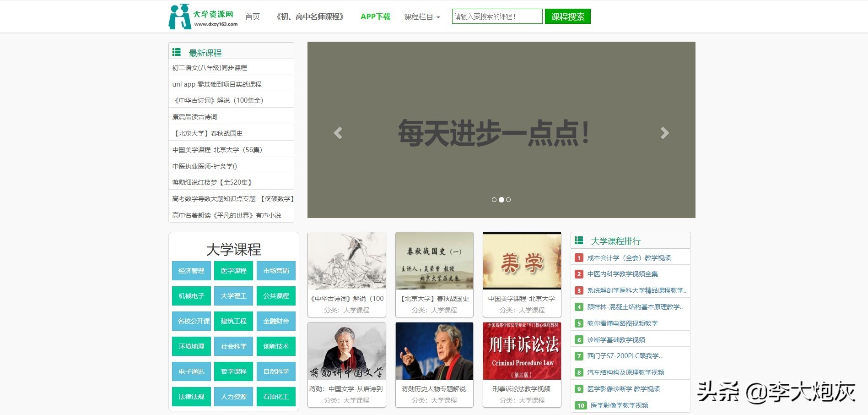Click the list icon beside 大学课程排行 heading
The image size is (868, 415).
pos(579,240)
